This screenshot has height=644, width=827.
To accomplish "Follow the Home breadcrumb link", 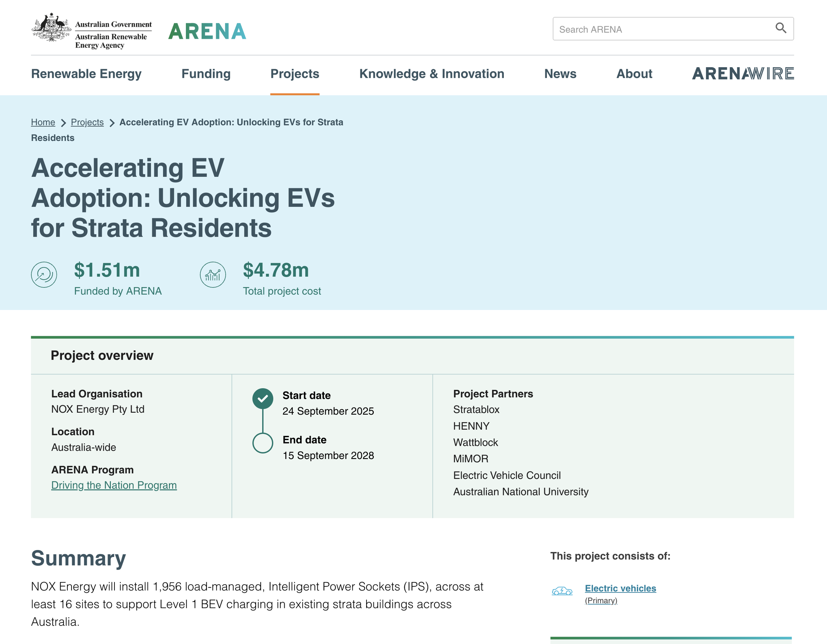I will point(43,122).
